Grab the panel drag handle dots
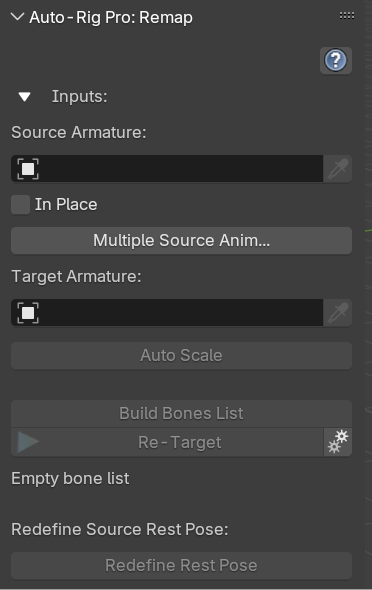Viewport: 372px width, 590px height. click(347, 15)
